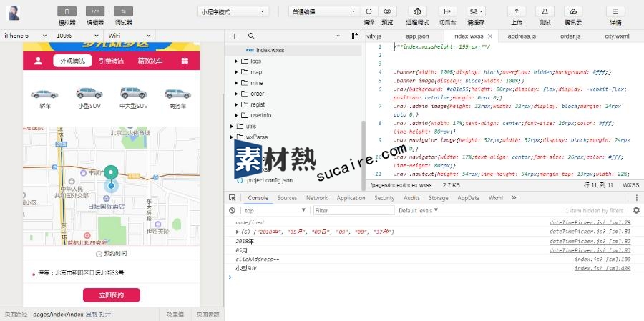Click the 清缓存 clear cache icon

tap(475, 11)
